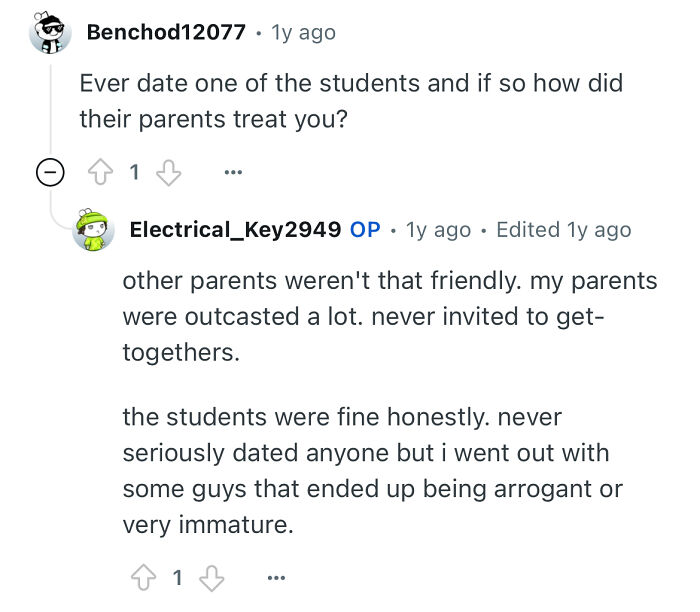Viewport: 700px width, 612px height.
Task: Open Electrical_Key2949's user profile link
Action: click(x=235, y=230)
